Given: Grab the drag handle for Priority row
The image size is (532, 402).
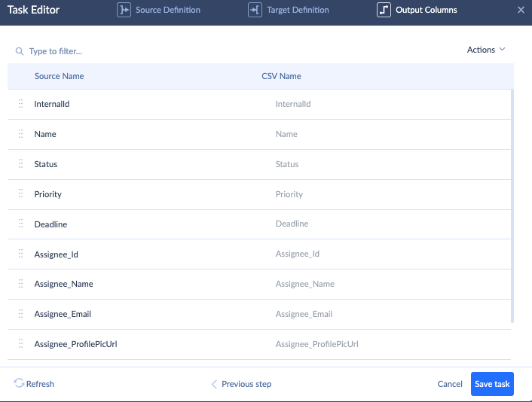Looking at the screenshot, I should tap(20, 193).
